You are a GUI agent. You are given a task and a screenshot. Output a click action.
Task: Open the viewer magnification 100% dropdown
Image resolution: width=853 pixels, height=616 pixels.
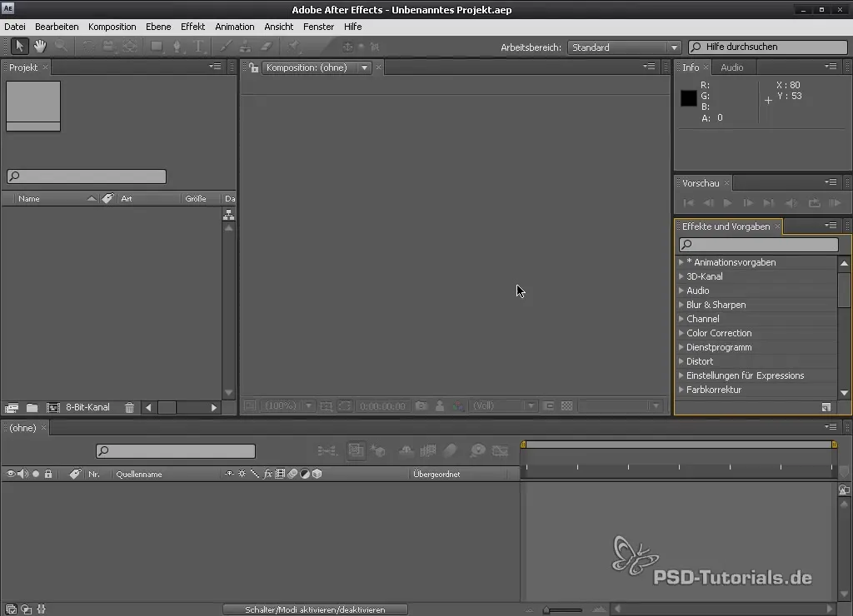(287, 405)
